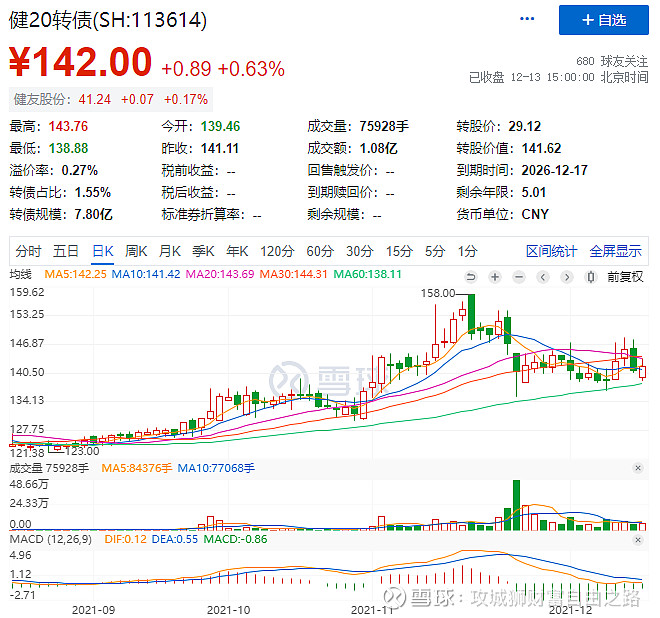Click the 158.00 high price marker
The width and height of the screenshot is (660, 618).
point(438,293)
